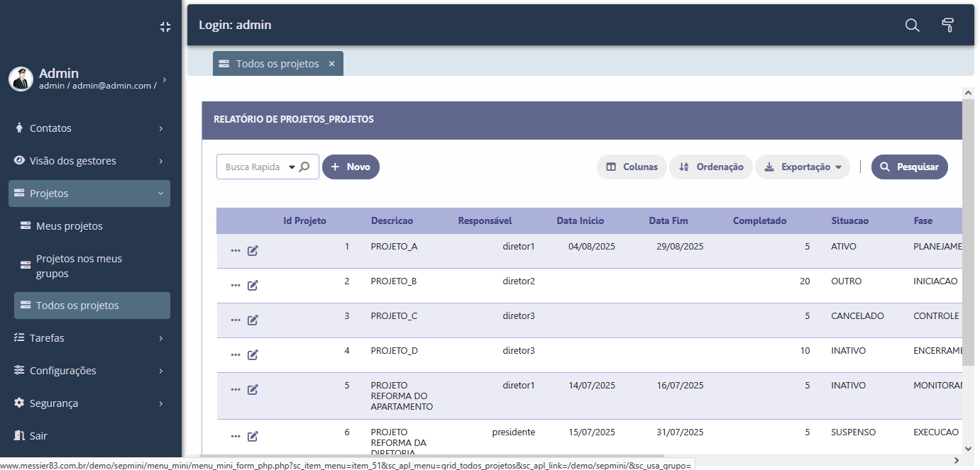980x470 pixels.
Task: Open the Colunas column selector
Action: pyautogui.click(x=632, y=167)
